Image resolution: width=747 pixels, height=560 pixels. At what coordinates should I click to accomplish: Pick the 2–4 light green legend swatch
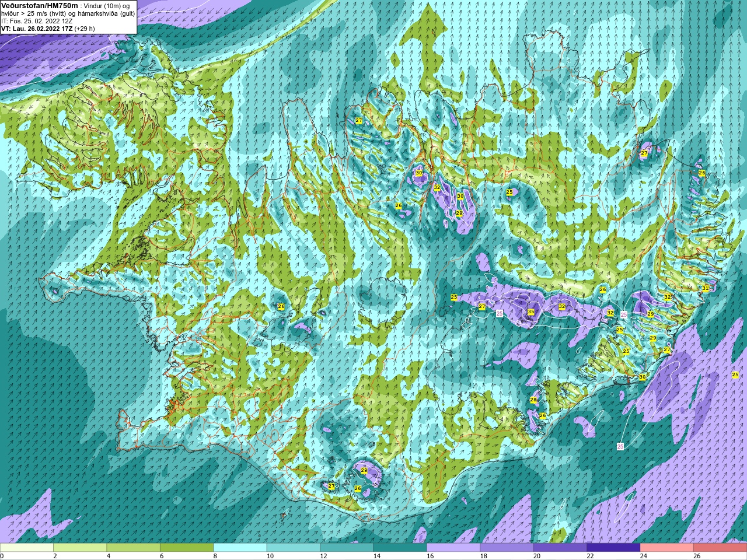click(x=80, y=548)
